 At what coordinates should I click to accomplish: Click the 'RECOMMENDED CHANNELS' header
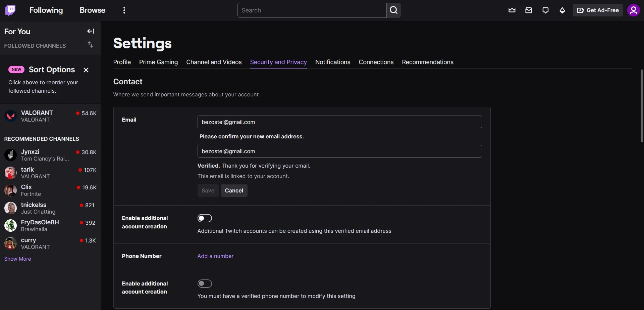(42, 139)
